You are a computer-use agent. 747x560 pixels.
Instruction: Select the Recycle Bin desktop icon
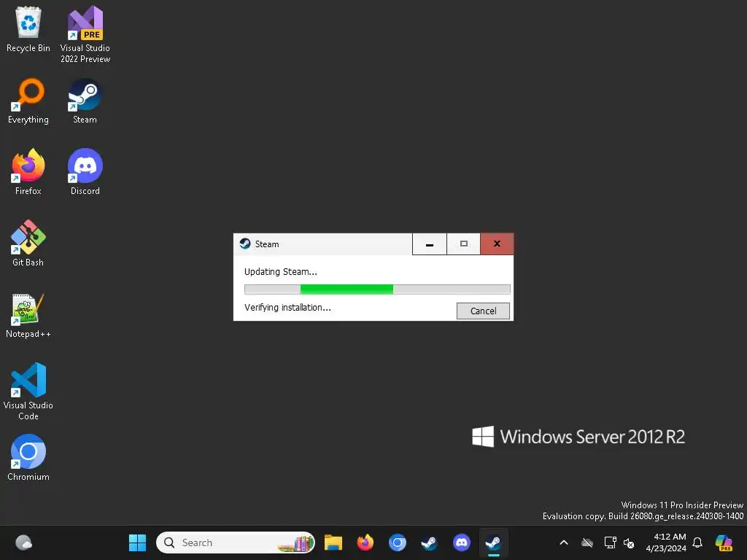click(x=28, y=29)
